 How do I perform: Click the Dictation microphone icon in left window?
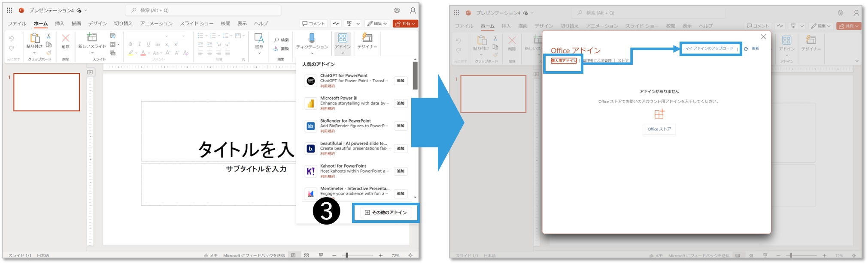tap(312, 38)
